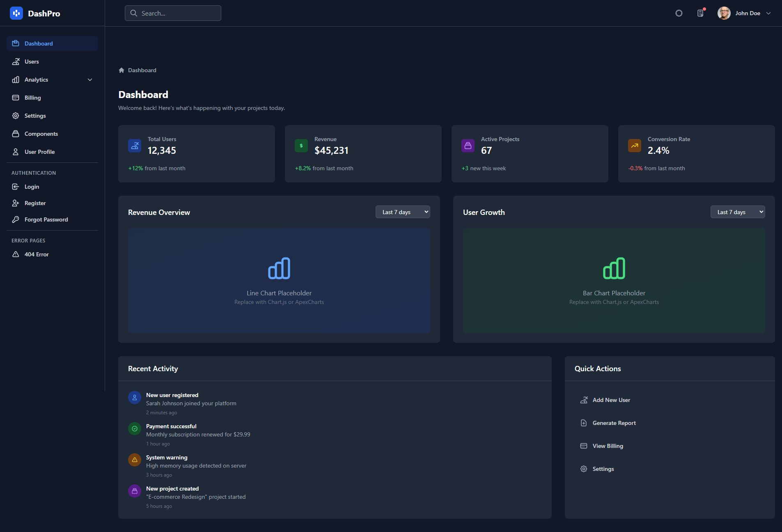The image size is (782, 532).
Task: Open the Login page link
Action: tap(32, 187)
